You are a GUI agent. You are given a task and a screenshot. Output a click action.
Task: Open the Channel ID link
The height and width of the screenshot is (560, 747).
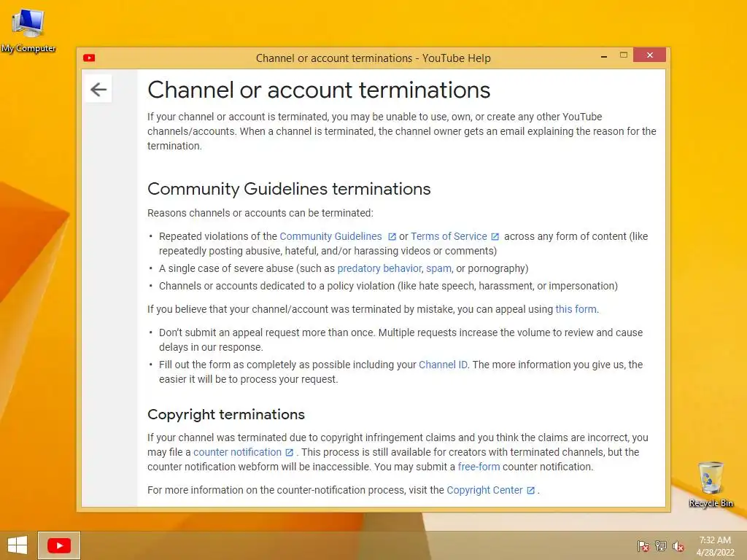[x=443, y=365]
